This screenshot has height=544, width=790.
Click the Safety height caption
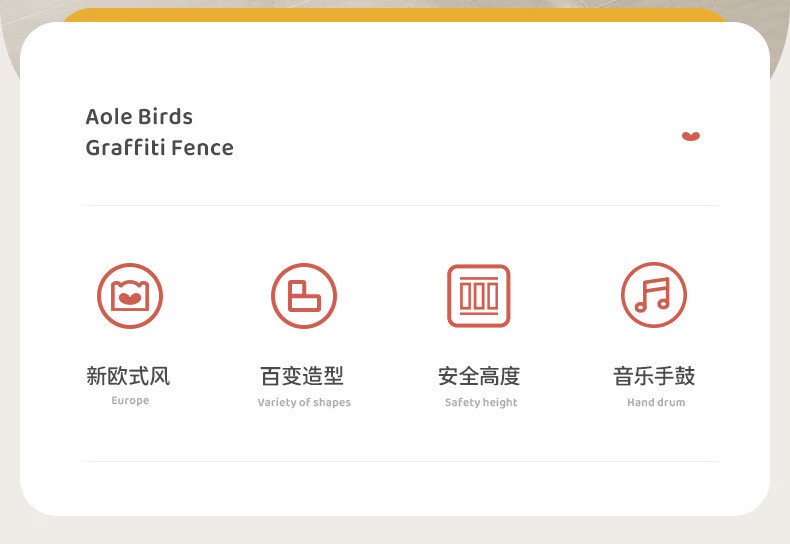(481, 402)
